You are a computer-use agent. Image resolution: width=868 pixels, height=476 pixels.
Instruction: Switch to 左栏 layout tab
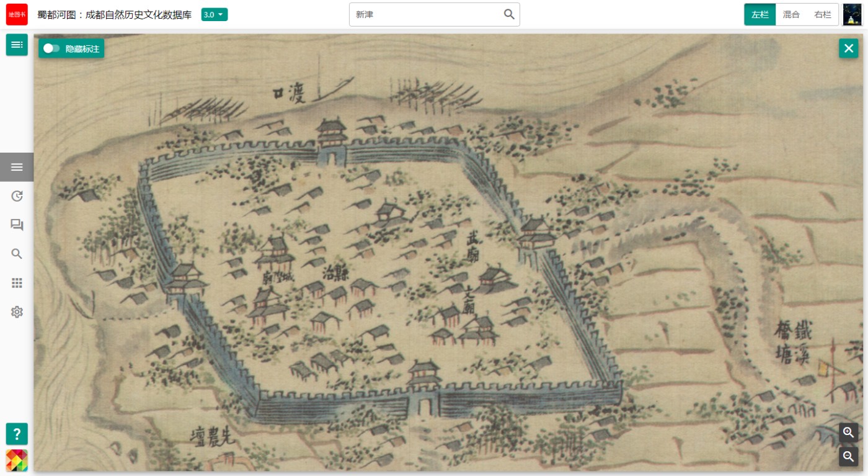coord(760,14)
